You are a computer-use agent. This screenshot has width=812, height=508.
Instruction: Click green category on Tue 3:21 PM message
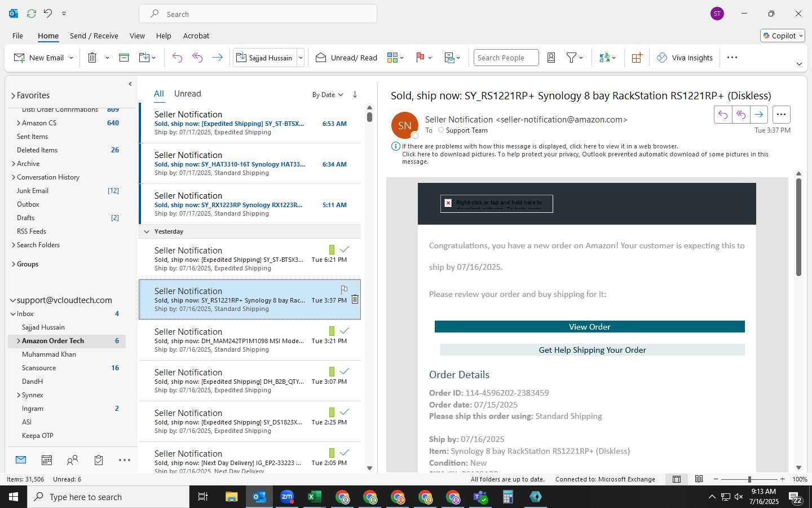click(x=332, y=331)
